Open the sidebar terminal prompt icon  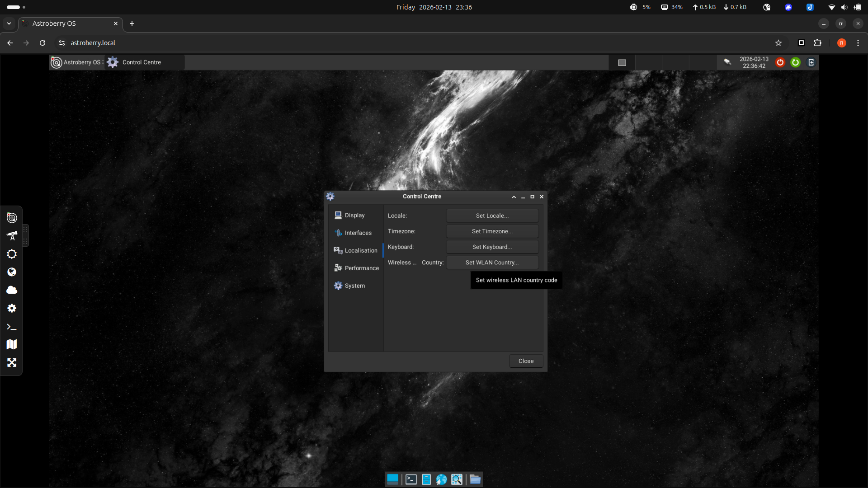[x=12, y=327]
